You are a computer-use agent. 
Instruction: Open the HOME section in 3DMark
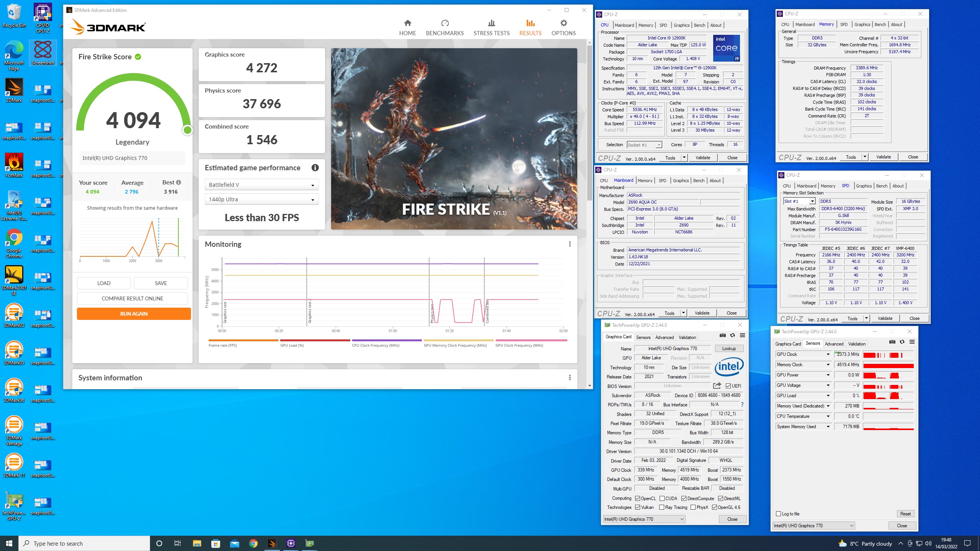(x=407, y=28)
